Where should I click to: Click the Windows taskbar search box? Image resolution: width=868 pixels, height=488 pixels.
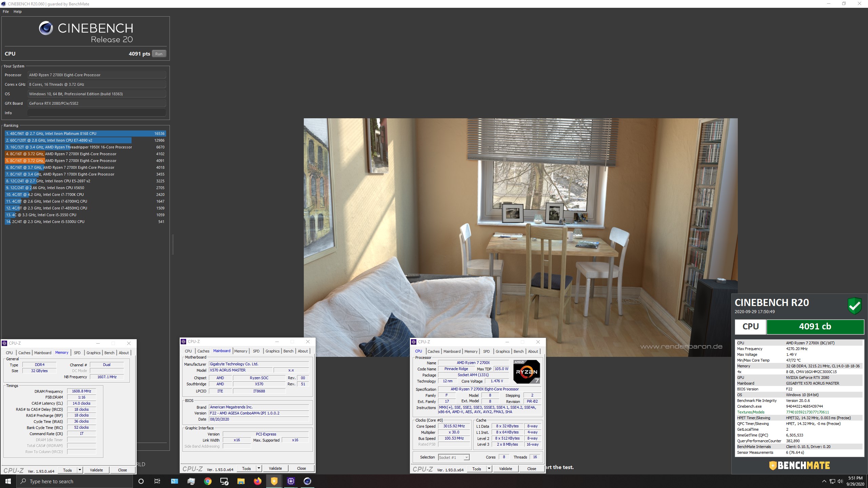click(75, 481)
